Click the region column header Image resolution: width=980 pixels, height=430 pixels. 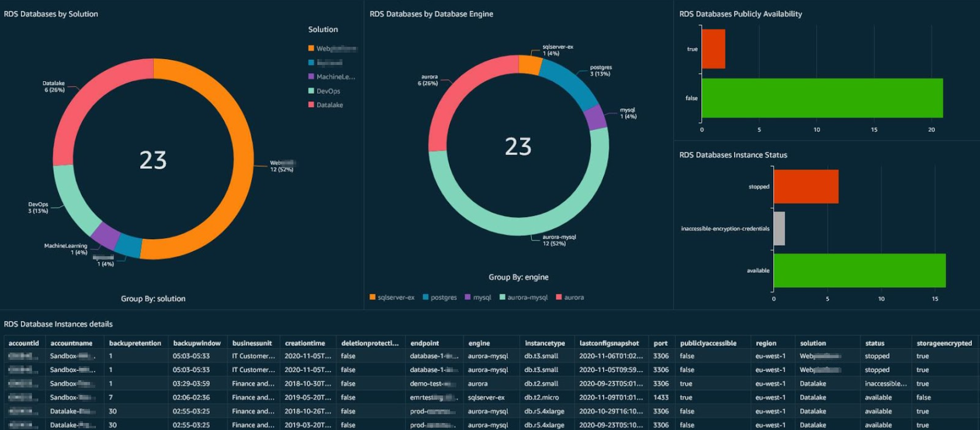[766, 343]
